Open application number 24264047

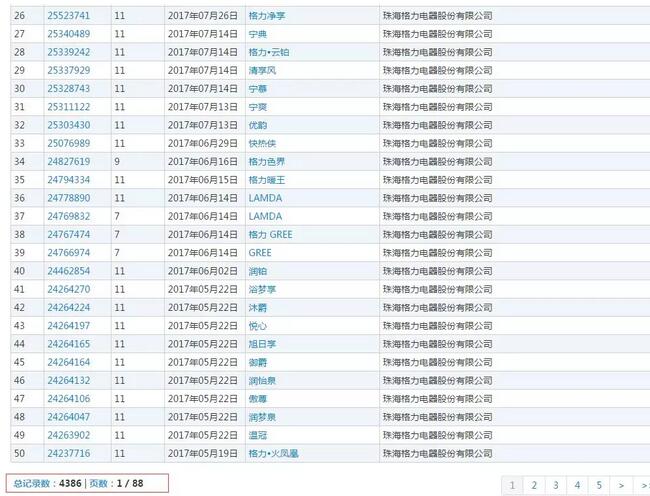[x=68, y=417]
